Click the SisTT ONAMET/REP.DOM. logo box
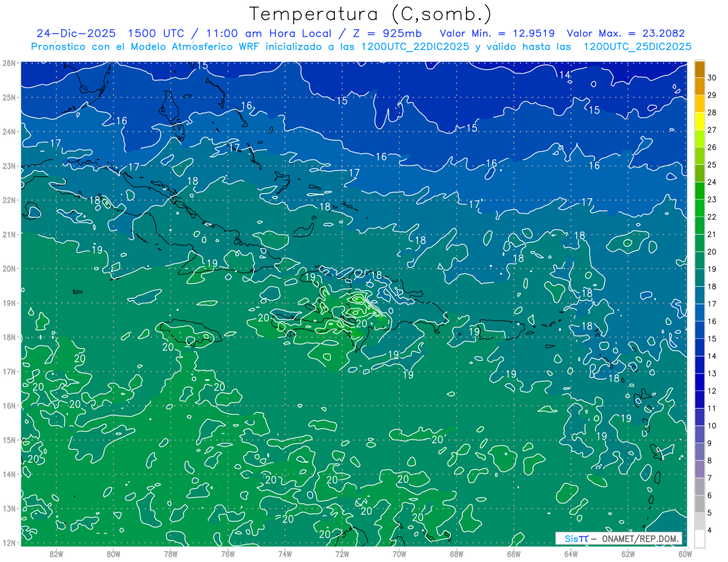This screenshot has width=728, height=562. [619, 538]
